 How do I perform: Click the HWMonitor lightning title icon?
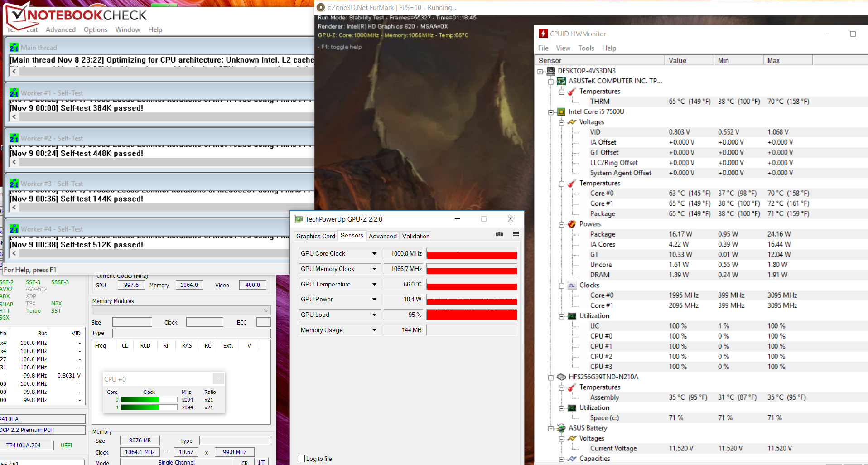point(543,34)
